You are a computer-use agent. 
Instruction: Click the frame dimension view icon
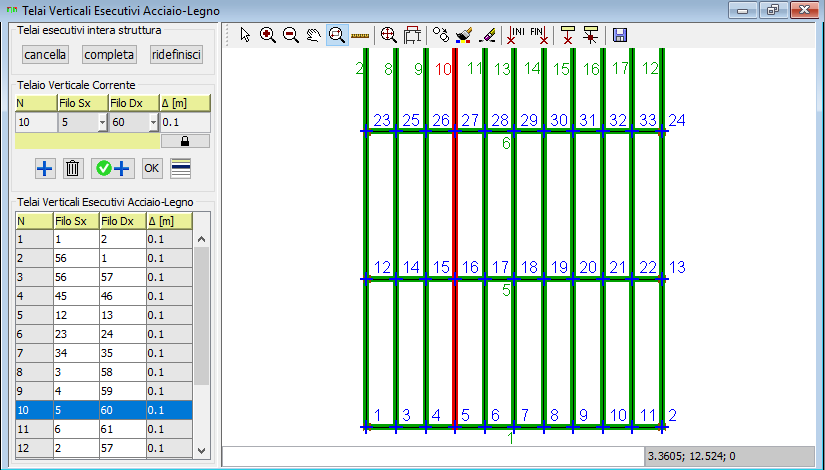(x=412, y=35)
